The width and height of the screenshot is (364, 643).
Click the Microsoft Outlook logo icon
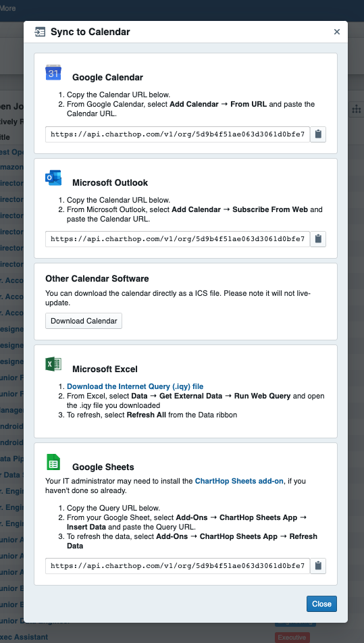pos(53,178)
